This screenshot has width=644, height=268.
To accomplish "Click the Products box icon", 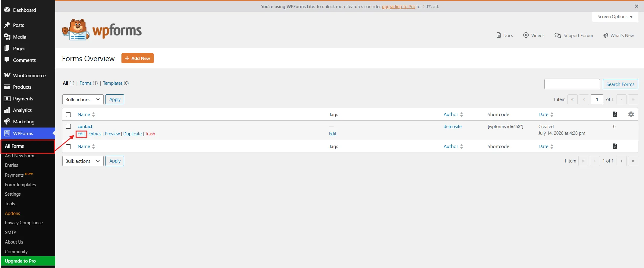I will [x=7, y=87].
